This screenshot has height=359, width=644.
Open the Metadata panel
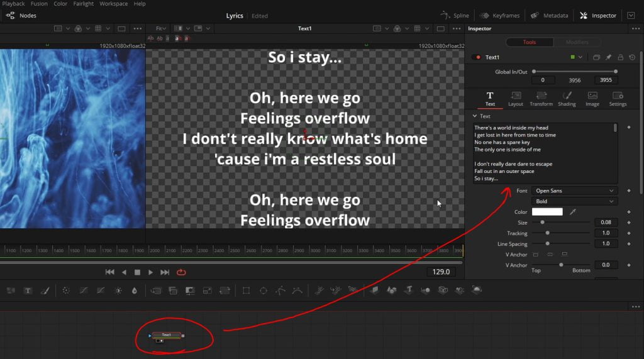click(549, 16)
